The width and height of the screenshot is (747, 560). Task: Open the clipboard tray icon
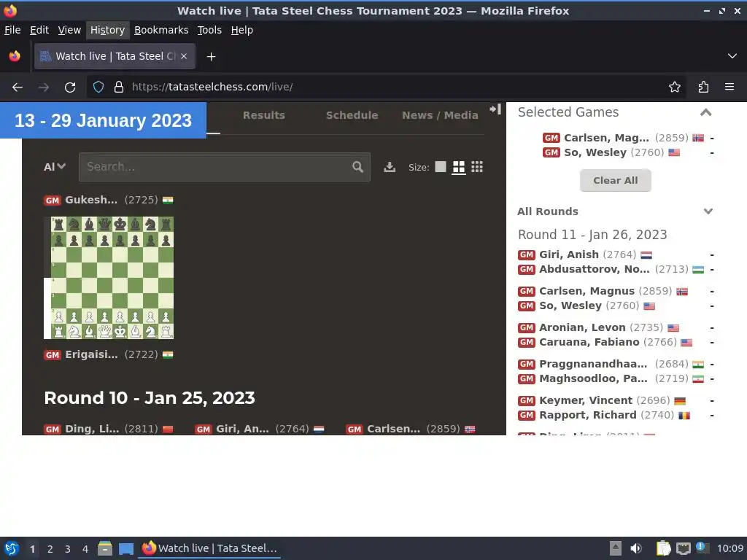click(x=663, y=548)
